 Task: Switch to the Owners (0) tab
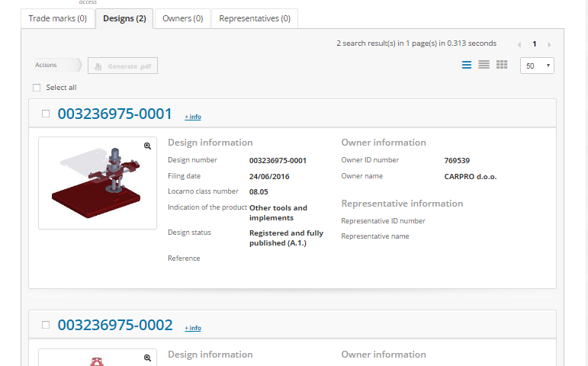pos(182,18)
